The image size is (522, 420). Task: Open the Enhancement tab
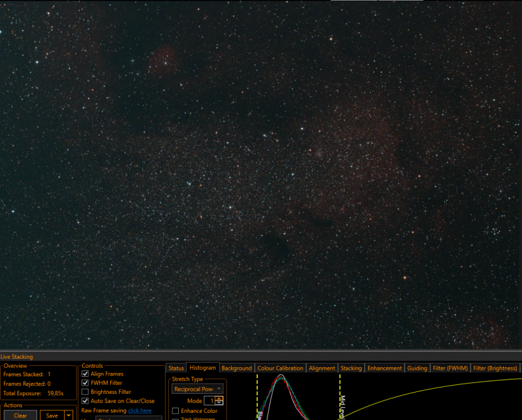pyautogui.click(x=384, y=368)
